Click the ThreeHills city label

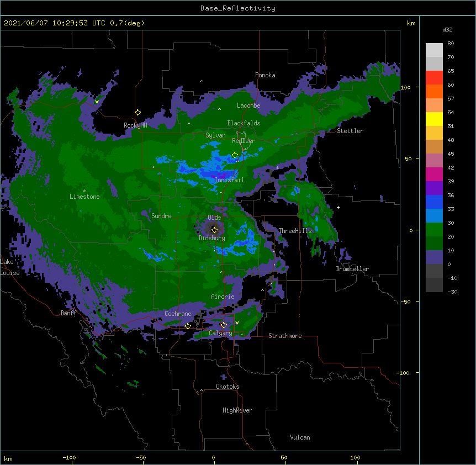tap(295, 231)
